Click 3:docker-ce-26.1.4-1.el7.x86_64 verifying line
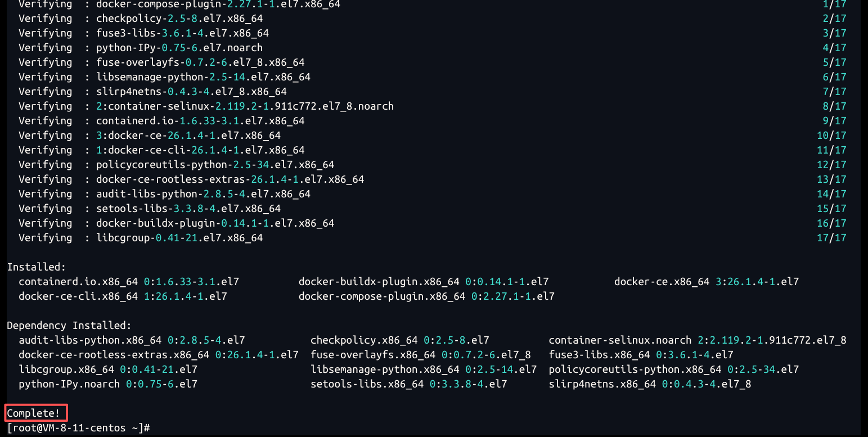This screenshot has height=437, width=868. pyautogui.click(x=432, y=135)
